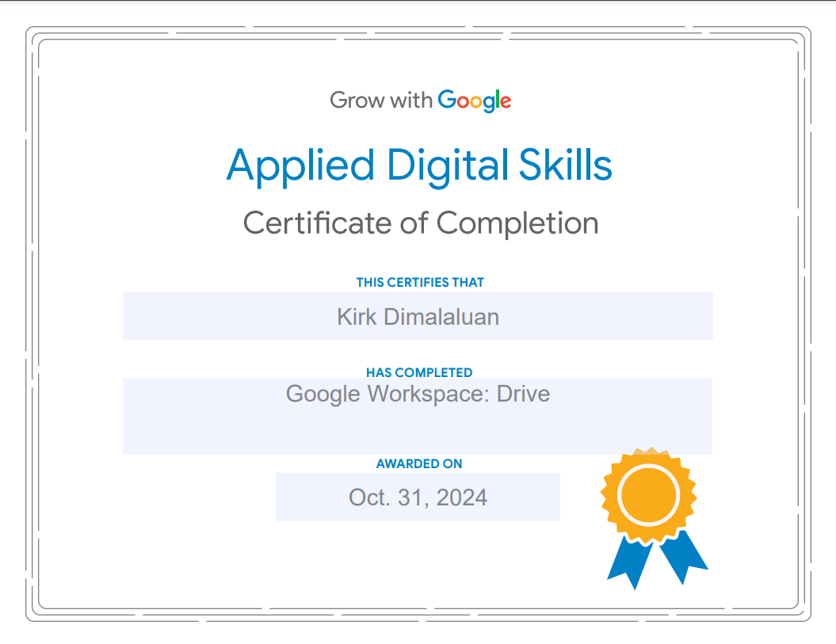
Task: Click the Applied Digital Skills heading
Action: pyautogui.click(x=419, y=165)
